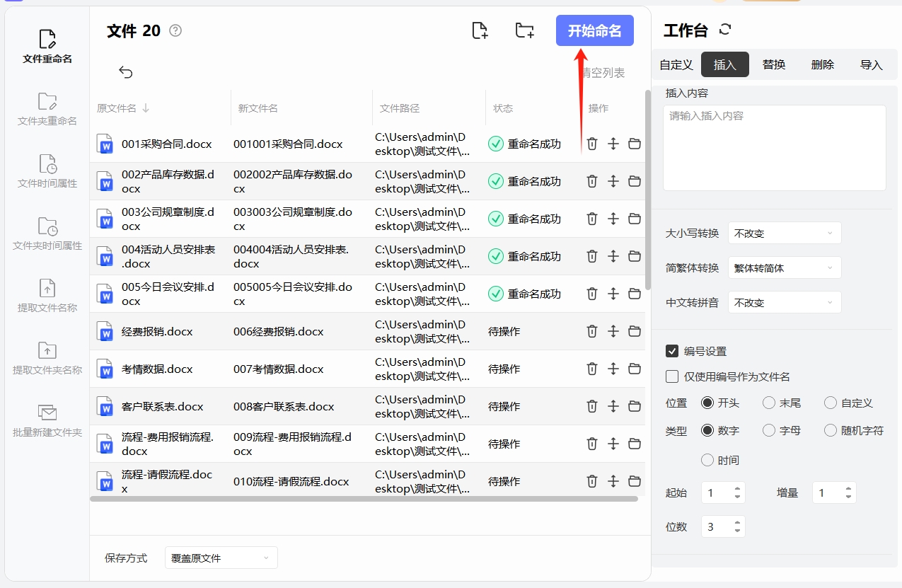Screen dimensions: 902x588
Task: Click move icon for 002产品库存数据 row
Action: click(613, 181)
